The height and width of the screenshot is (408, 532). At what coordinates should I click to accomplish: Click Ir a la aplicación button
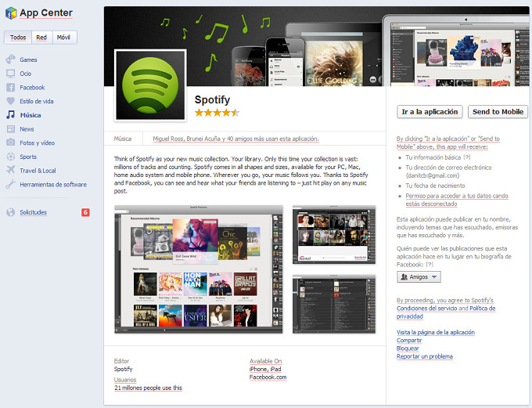(x=430, y=112)
